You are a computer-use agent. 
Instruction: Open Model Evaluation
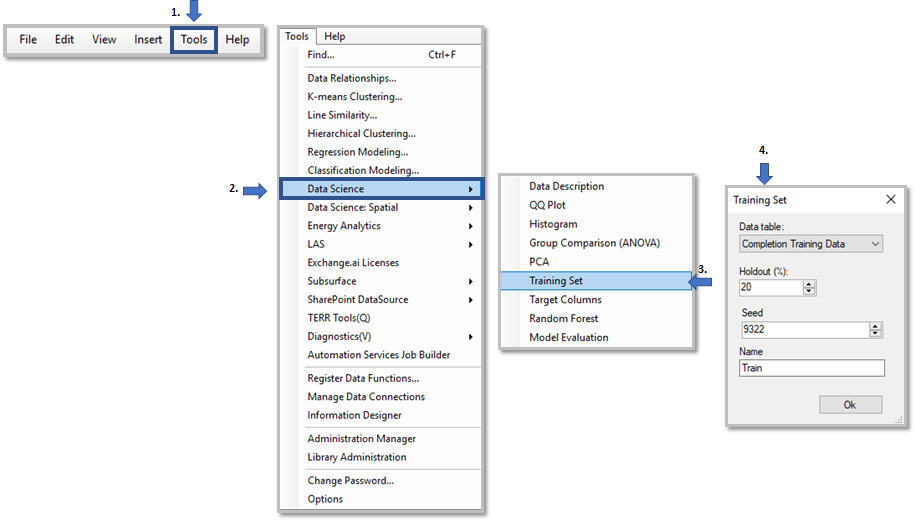[x=596, y=337]
